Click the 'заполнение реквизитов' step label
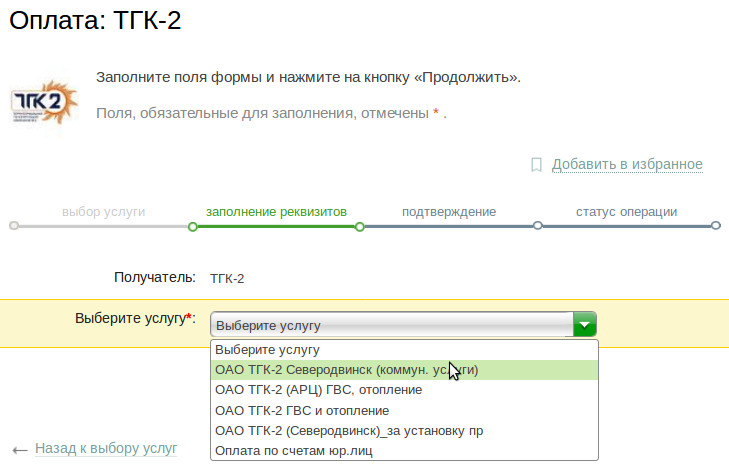729x475 pixels. (276, 212)
